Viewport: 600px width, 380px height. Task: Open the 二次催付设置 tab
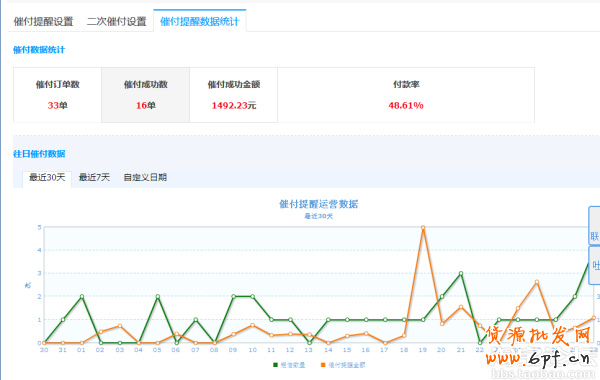(x=117, y=21)
